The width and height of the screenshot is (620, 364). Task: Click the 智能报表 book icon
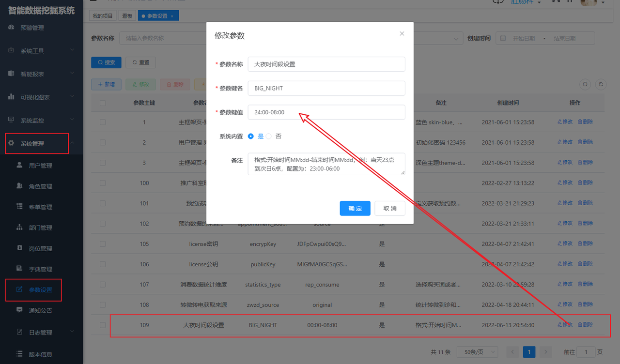click(11, 74)
